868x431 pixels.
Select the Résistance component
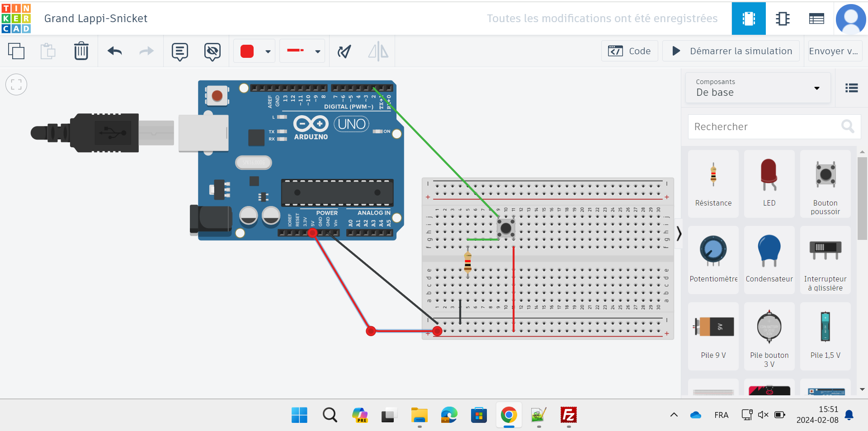713,184
